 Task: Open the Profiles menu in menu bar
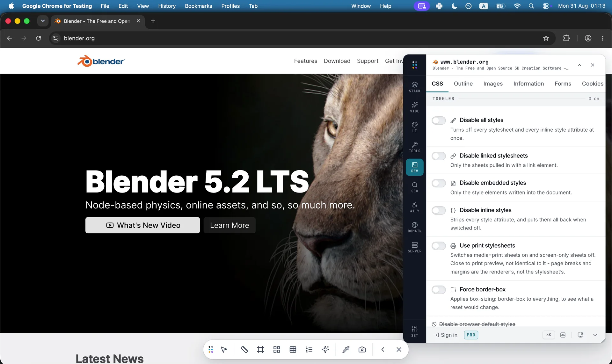coord(230,6)
